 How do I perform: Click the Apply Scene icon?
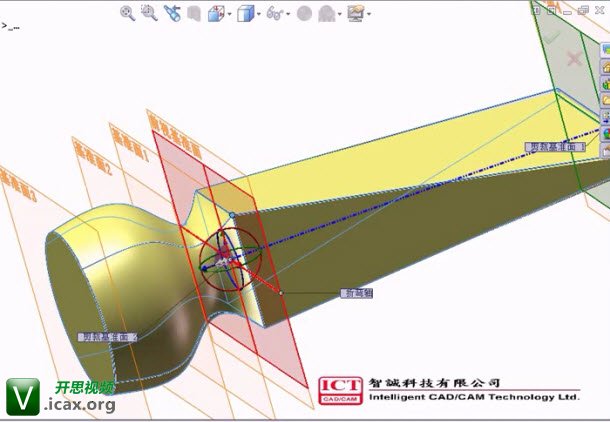tap(327, 14)
